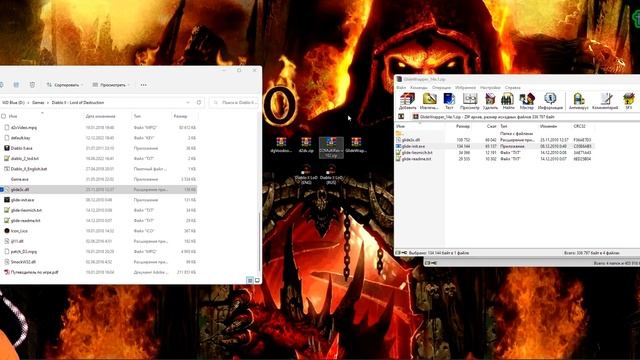Click WinRAR View (Просмотр) toolbar icon
This screenshot has width=640, height=360.
[469, 101]
